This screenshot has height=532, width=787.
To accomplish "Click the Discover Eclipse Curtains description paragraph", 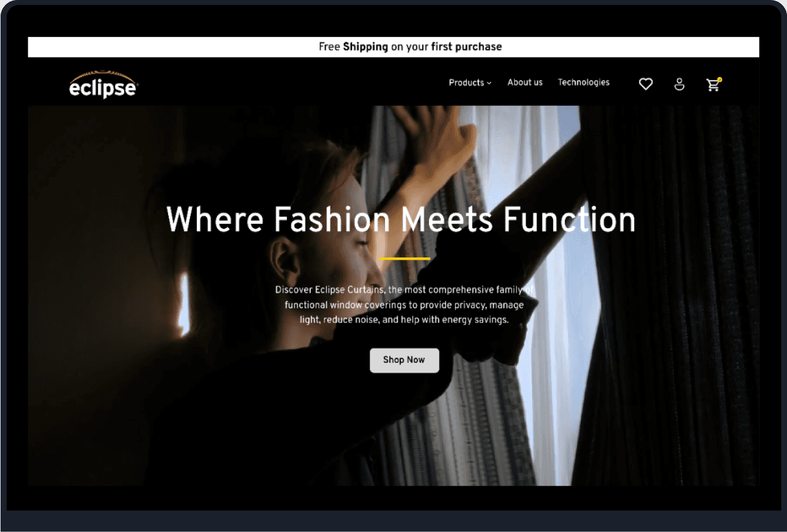I will pos(404,305).
